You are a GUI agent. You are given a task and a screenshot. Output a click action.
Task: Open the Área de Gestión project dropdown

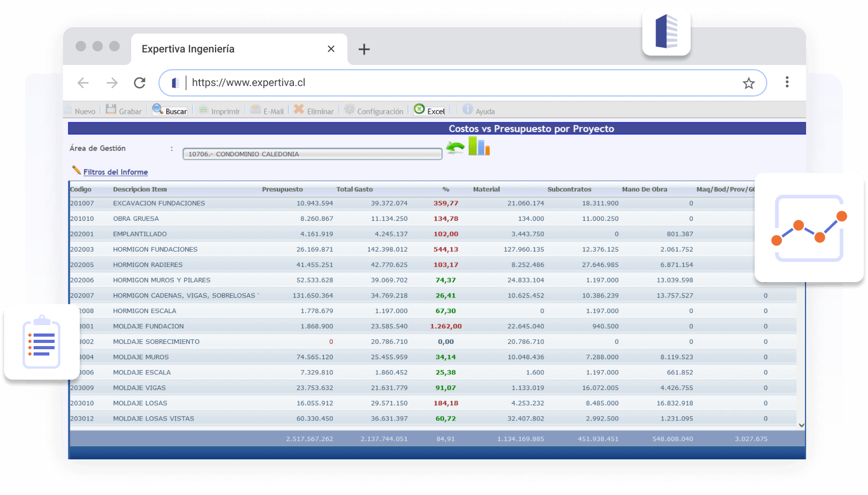coord(312,154)
